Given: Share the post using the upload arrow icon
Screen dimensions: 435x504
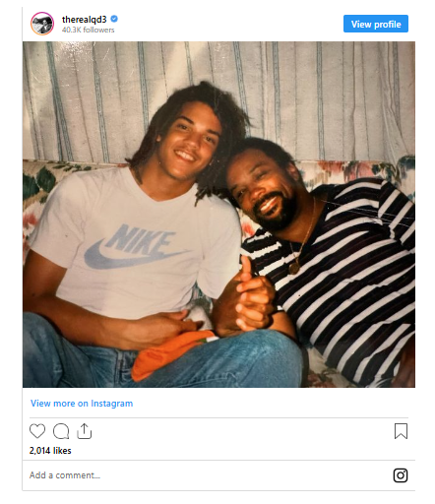Looking at the screenshot, I should [x=85, y=431].
